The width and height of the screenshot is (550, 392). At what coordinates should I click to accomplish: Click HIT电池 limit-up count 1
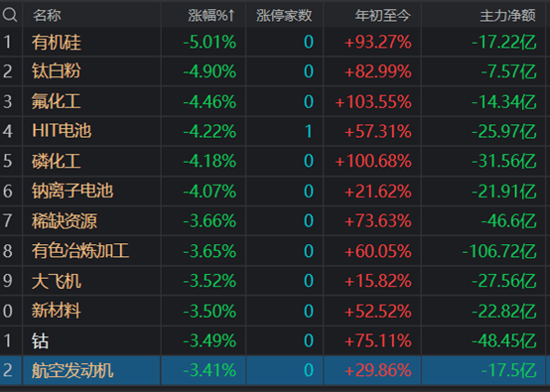tap(309, 131)
